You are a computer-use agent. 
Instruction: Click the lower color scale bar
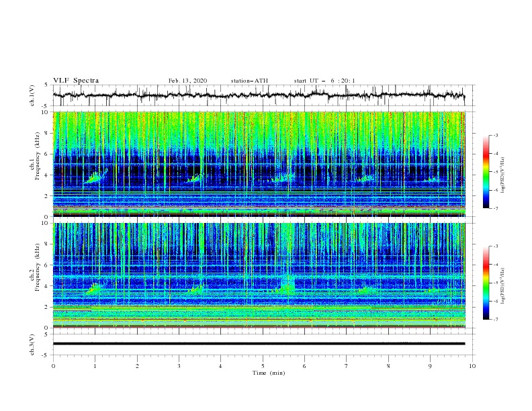coord(486,283)
